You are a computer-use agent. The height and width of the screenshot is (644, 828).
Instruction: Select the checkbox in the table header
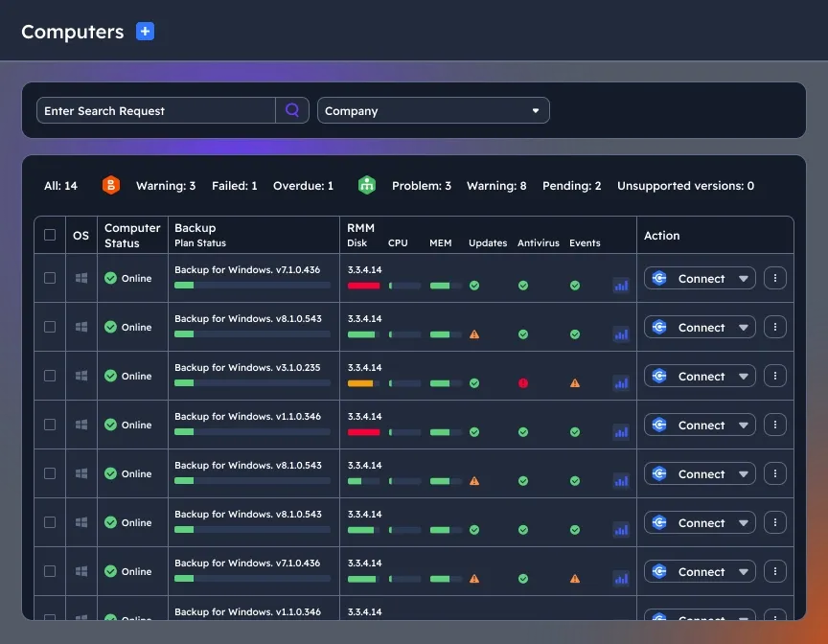point(50,235)
